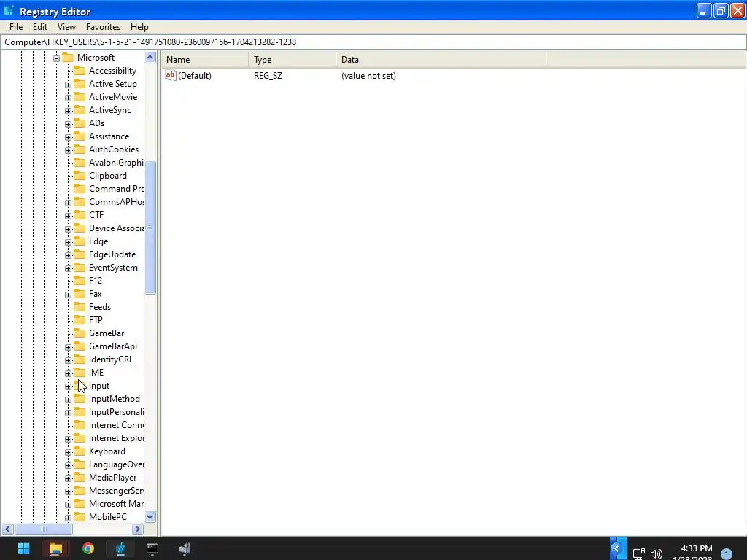Open Google Chrome from the taskbar
This screenshot has height=560, width=747.
pyautogui.click(x=88, y=548)
